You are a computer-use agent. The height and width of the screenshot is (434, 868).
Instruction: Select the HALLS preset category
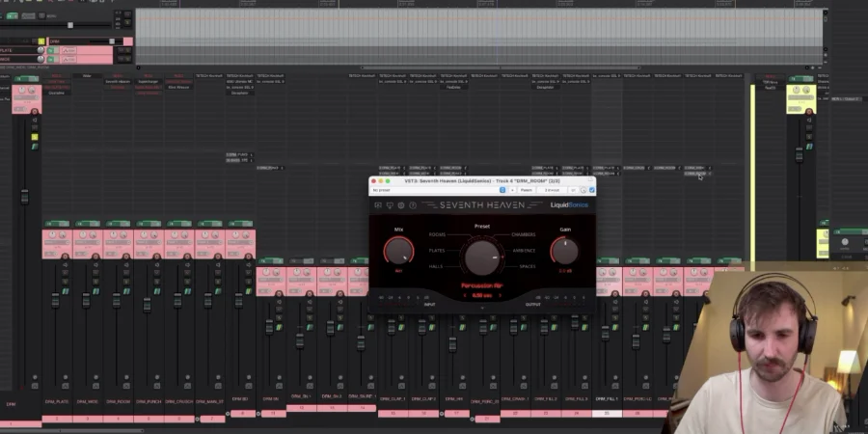[x=436, y=266]
